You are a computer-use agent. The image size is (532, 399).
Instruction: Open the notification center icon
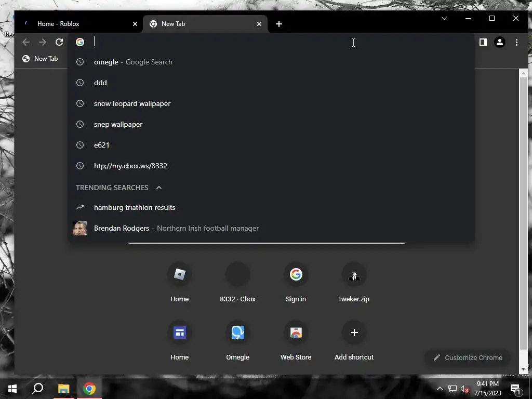tap(515, 389)
